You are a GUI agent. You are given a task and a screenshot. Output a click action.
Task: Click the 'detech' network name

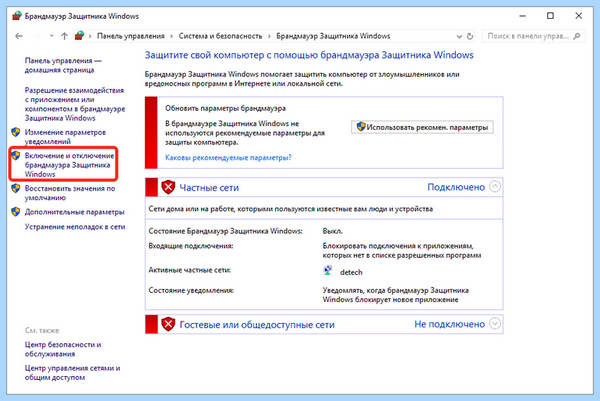[351, 272]
